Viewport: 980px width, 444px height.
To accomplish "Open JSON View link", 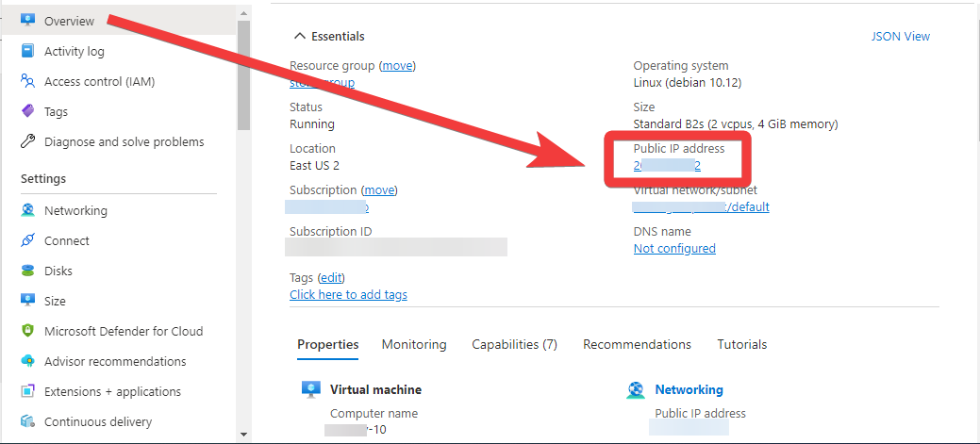I will pyautogui.click(x=900, y=36).
